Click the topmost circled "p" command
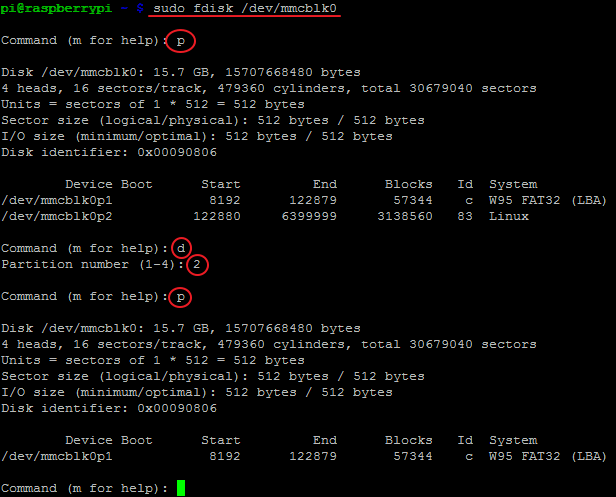This screenshot has height=497, width=616. click(x=180, y=41)
